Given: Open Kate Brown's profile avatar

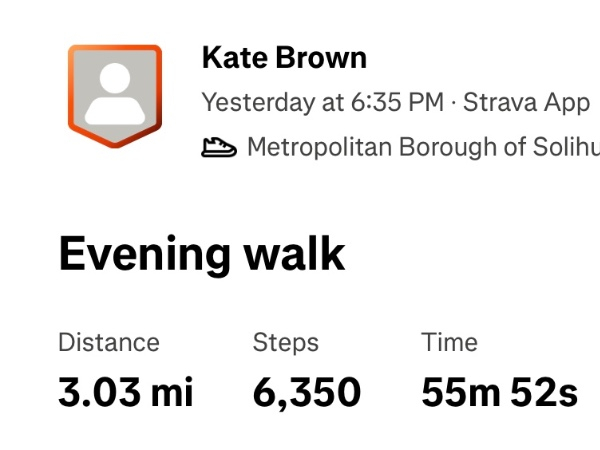Looking at the screenshot, I should tap(114, 96).
